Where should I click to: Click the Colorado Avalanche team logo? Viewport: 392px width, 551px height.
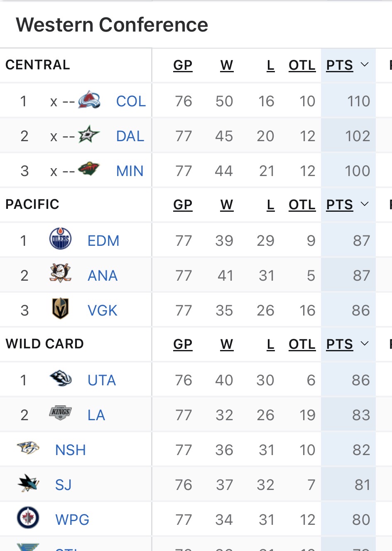89,100
